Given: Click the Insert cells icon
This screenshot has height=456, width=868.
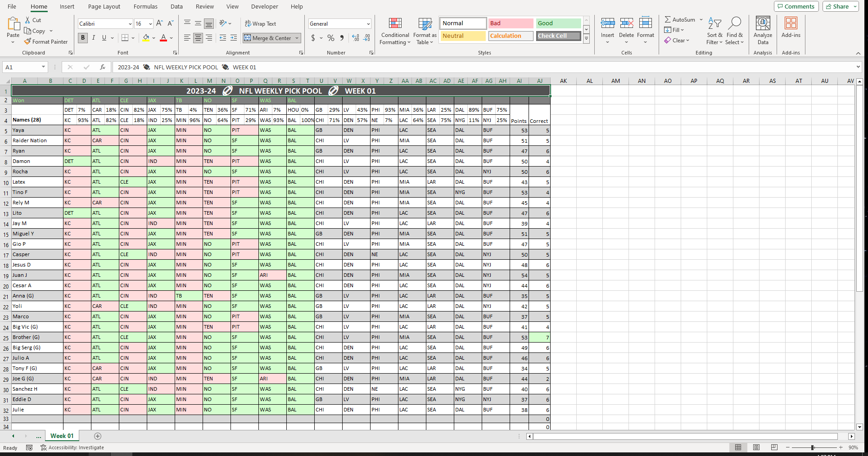Looking at the screenshot, I should (607, 23).
